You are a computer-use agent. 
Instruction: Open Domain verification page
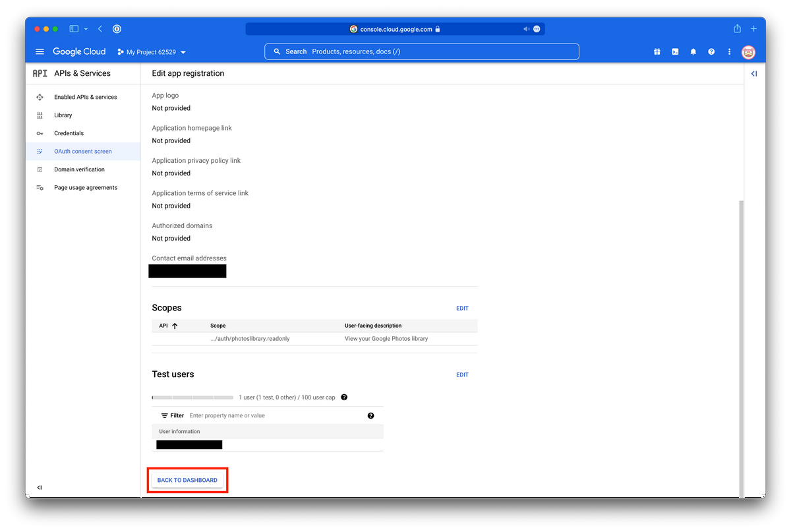coord(79,169)
